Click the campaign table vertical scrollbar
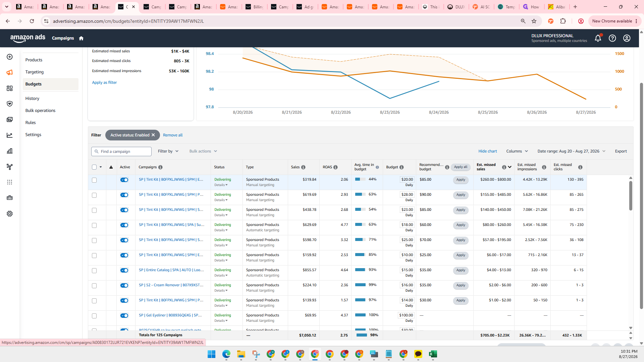Screen dimensions: 644x362 [631, 196]
